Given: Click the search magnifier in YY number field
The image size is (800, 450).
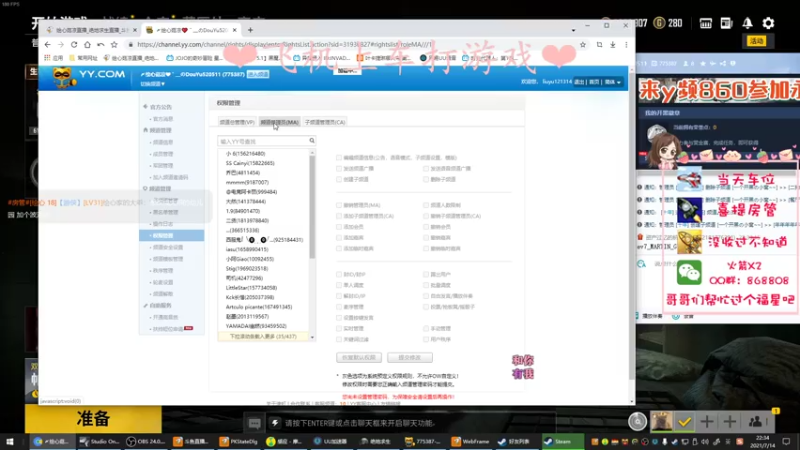Looking at the screenshot, I should (312, 141).
